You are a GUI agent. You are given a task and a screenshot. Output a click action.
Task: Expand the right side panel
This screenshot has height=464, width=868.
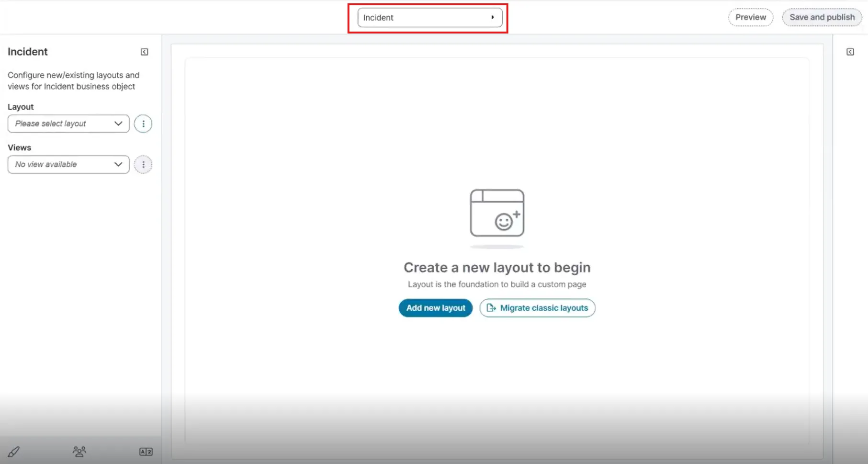click(850, 52)
